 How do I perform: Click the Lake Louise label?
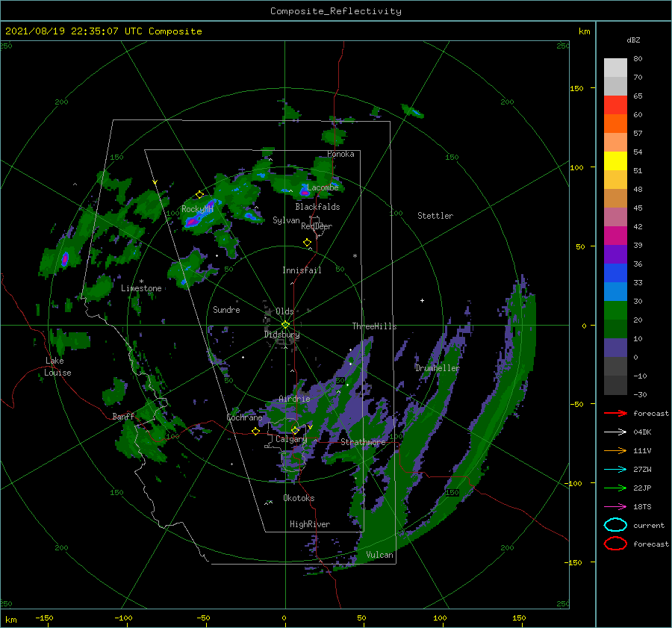57,367
